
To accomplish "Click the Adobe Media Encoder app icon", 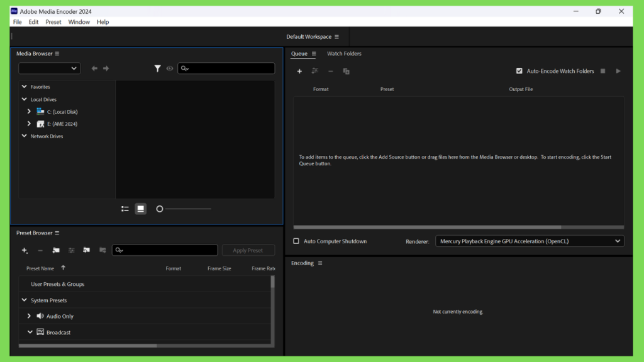I will pos(14,11).
